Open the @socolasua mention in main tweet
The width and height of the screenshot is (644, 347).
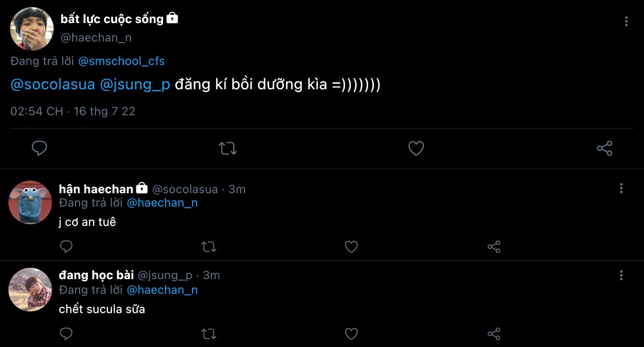[x=53, y=85]
